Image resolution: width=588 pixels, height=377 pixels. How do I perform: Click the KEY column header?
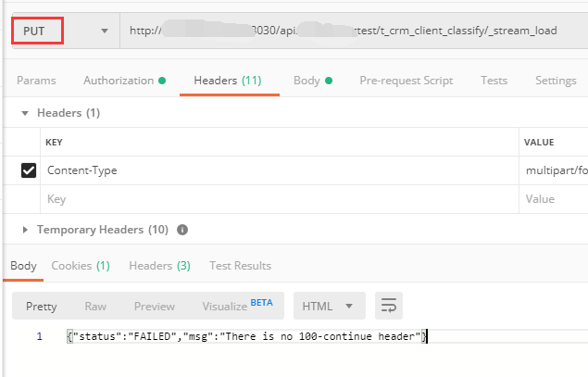[x=54, y=142]
